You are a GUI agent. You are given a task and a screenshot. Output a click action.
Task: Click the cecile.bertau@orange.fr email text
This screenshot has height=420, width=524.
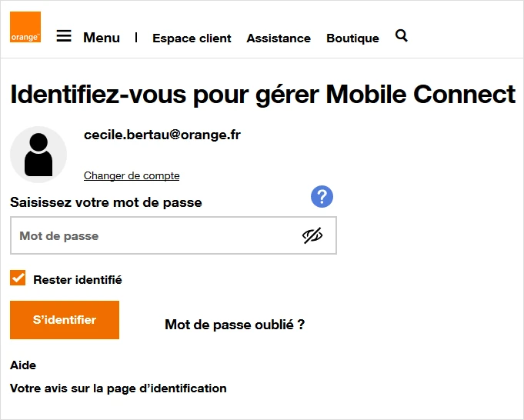[x=162, y=135]
